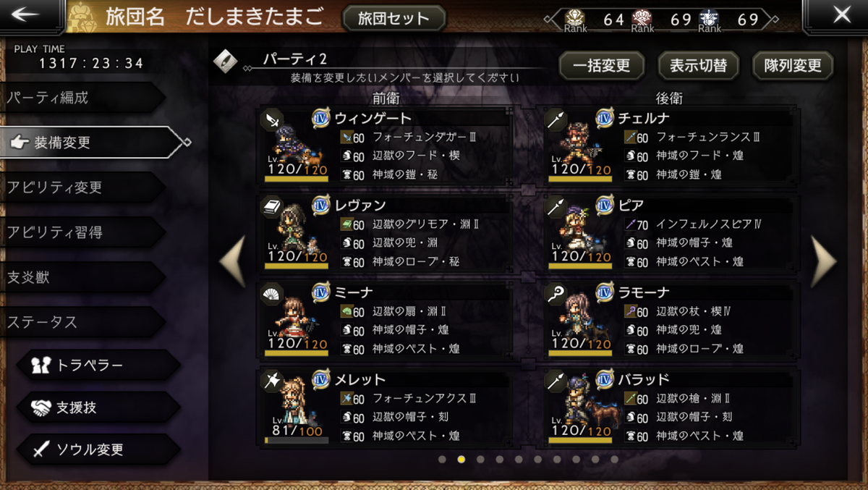Viewport: 868px width, 490px height.
Task: Select メレット's axe job icon
Action: [273, 381]
